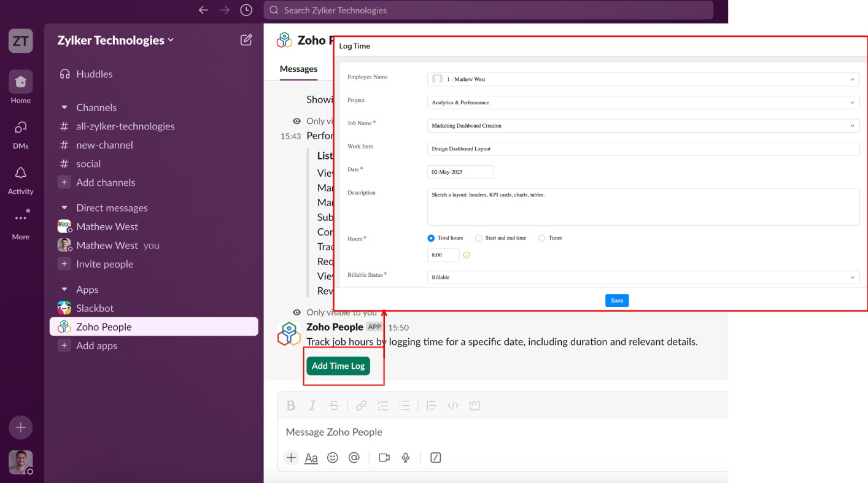Open Job Name dropdown
Image resolution: width=868 pixels, height=483 pixels.
pyautogui.click(x=643, y=126)
